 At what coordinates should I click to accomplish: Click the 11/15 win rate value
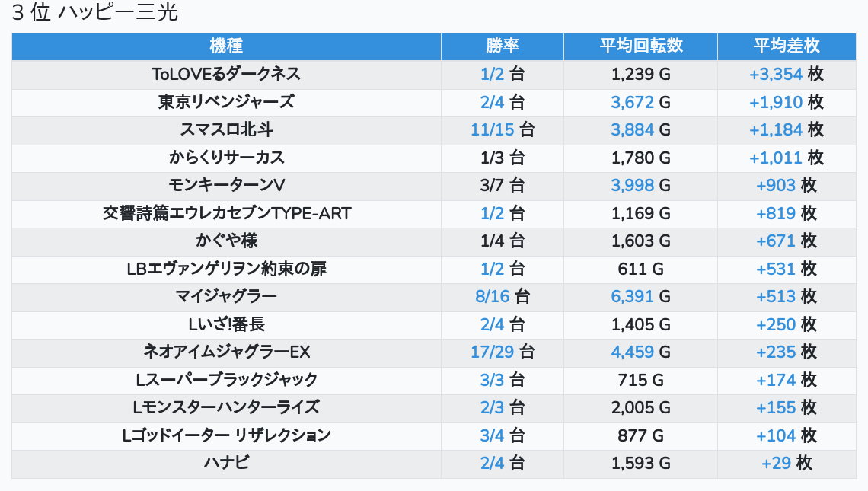493,130
